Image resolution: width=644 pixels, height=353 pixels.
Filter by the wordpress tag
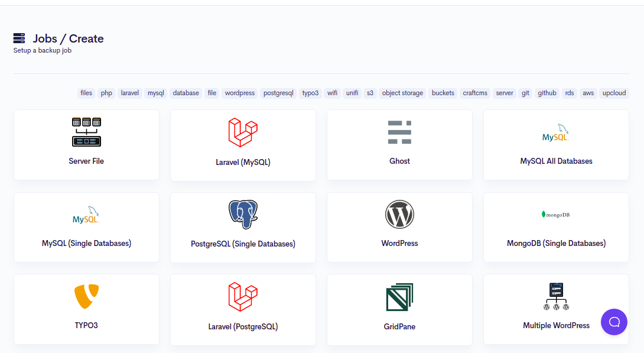coord(240,93)
